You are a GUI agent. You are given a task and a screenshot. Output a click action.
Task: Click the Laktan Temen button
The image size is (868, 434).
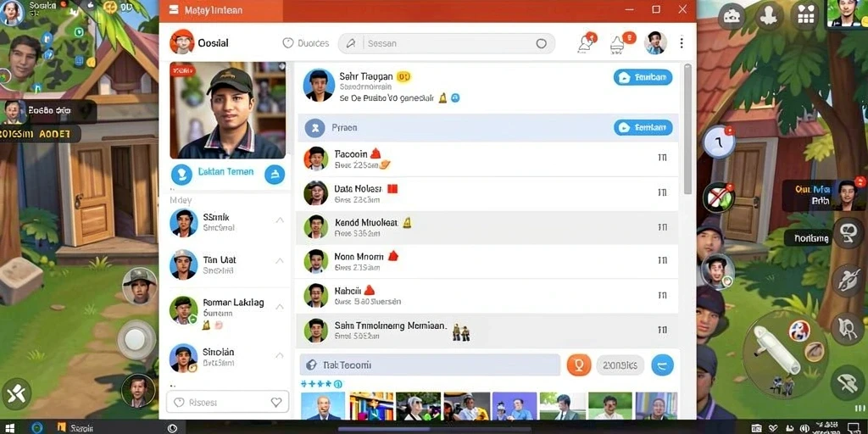(x=225, y=172)
